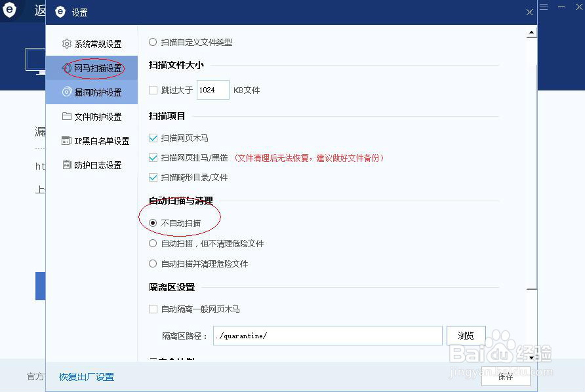Click the list icon beside IP黑白名单设置
This screenshot has height=392, width=585.
coord(66,141)
